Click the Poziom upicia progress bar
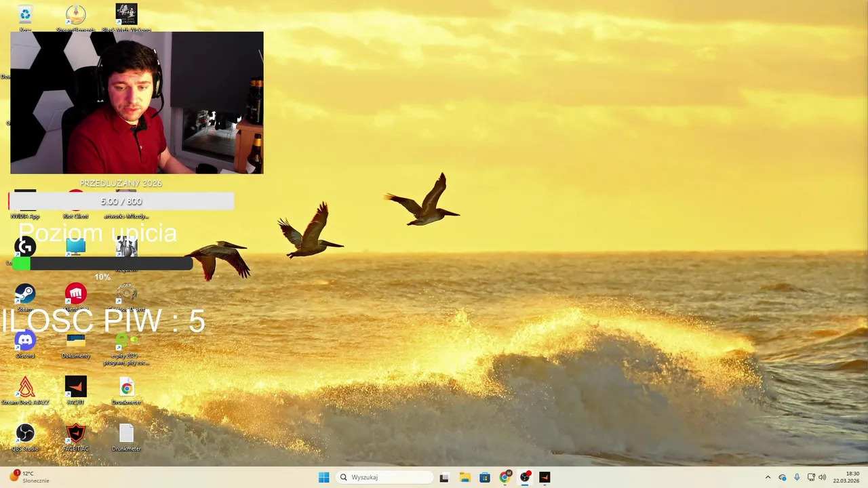The height and width of the screenshot is (488, 868). pyautogui.click(x=103, y=263)
